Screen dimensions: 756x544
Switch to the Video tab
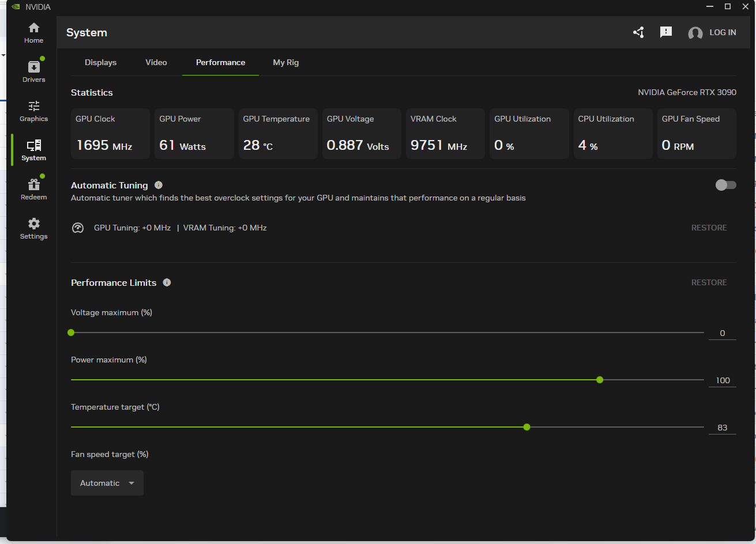point(156,62)
